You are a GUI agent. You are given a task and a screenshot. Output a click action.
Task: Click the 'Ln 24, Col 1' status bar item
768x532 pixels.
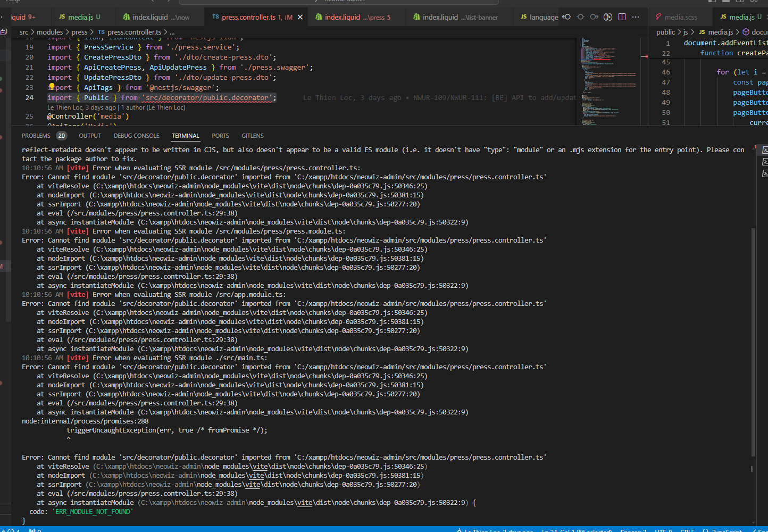(577, 530)
